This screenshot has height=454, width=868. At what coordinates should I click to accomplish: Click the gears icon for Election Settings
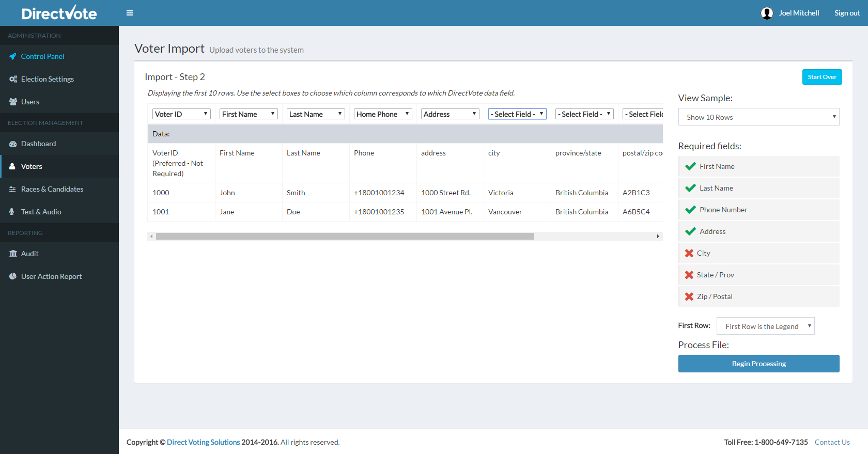click(13, 79)
